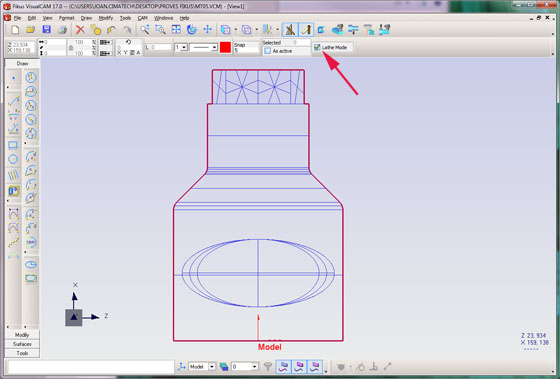Activate the zoom magnifier tool
560x379 pixels.
tap(145, 30)
